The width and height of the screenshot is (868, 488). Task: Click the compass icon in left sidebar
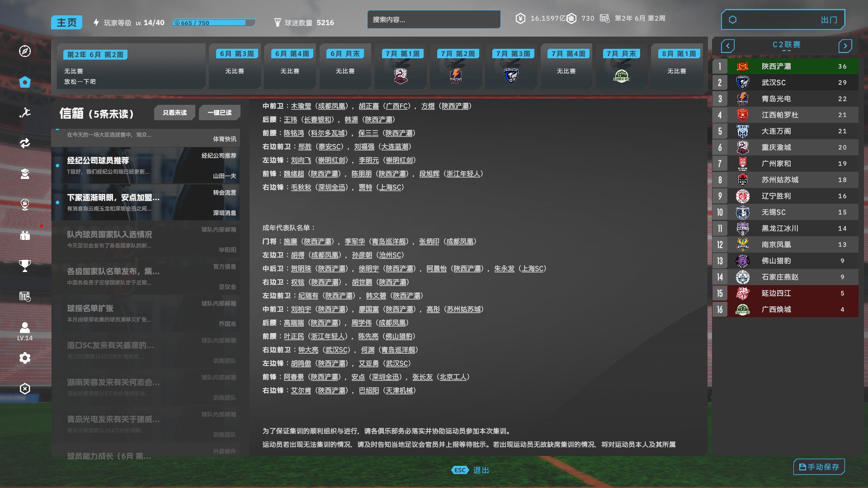click(x=25, y=51)
